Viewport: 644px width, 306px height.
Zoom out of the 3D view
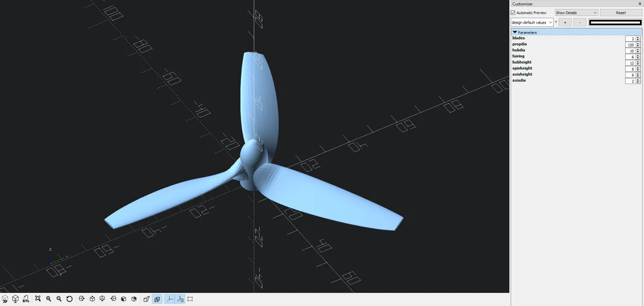(59, 298)
